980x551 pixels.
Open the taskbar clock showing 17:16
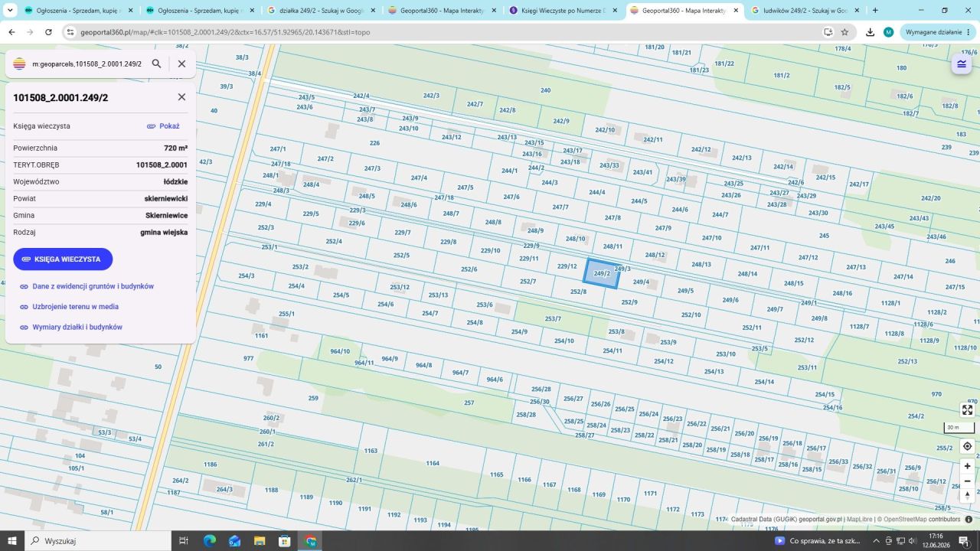(936, 541)
